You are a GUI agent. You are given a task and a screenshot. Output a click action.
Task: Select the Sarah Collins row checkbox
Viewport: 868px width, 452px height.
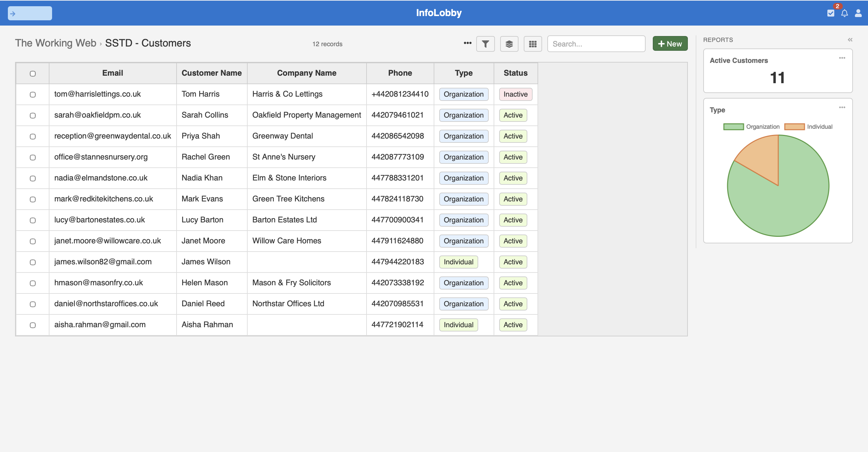(x=33, y=115)
